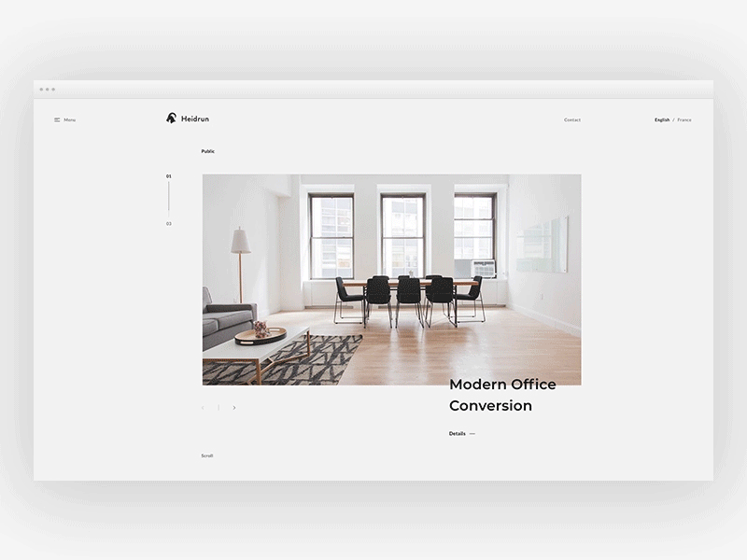Click the dash icon beside Details

pos(472,433)
